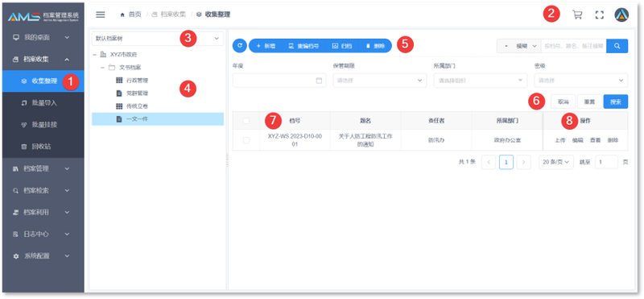Click the 上传 upload link in row
This screenshot has width=644, height=299.
coord(559,140)
